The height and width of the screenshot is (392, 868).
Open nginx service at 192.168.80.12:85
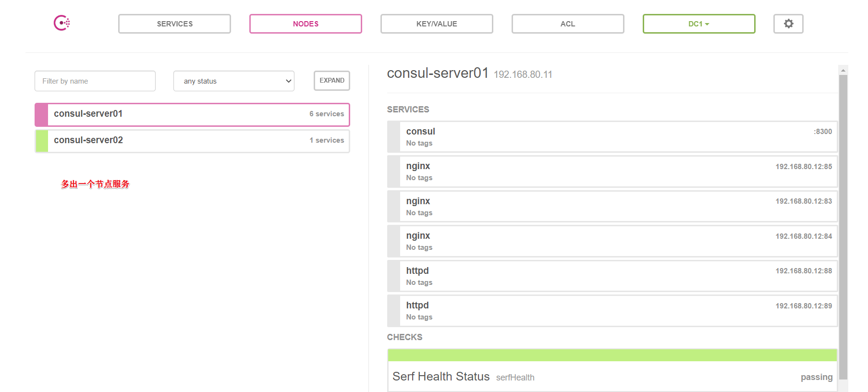coord(612,171)
